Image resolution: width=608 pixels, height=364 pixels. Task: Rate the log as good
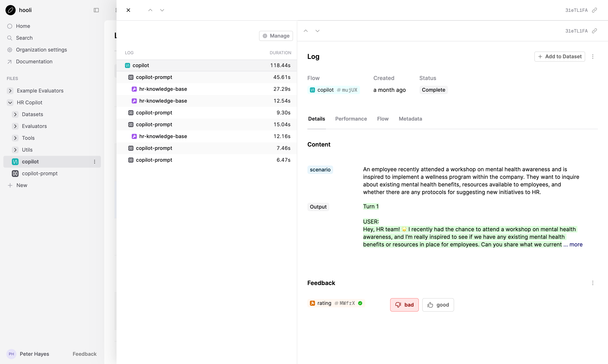[x=438, y=305]
